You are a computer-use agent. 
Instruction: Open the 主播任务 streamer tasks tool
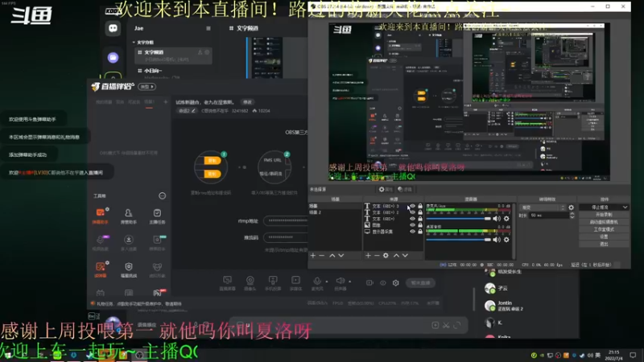(x=157, y=216)
